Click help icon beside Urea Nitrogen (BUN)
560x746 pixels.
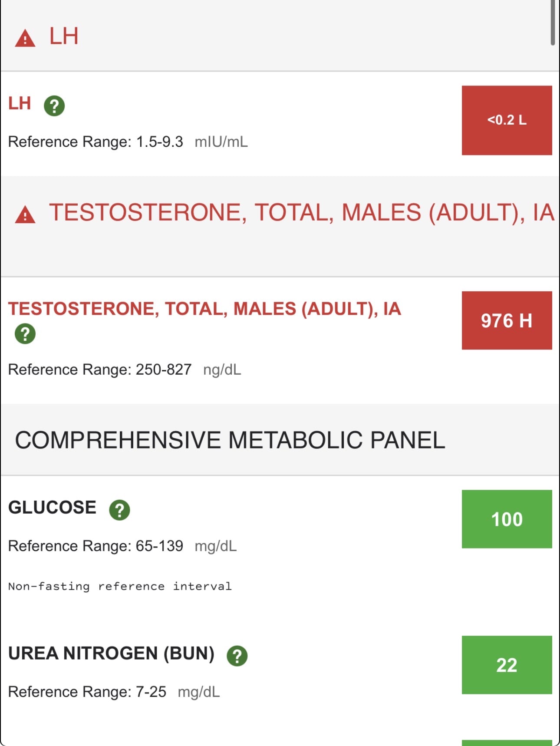[x=237, y=656]
